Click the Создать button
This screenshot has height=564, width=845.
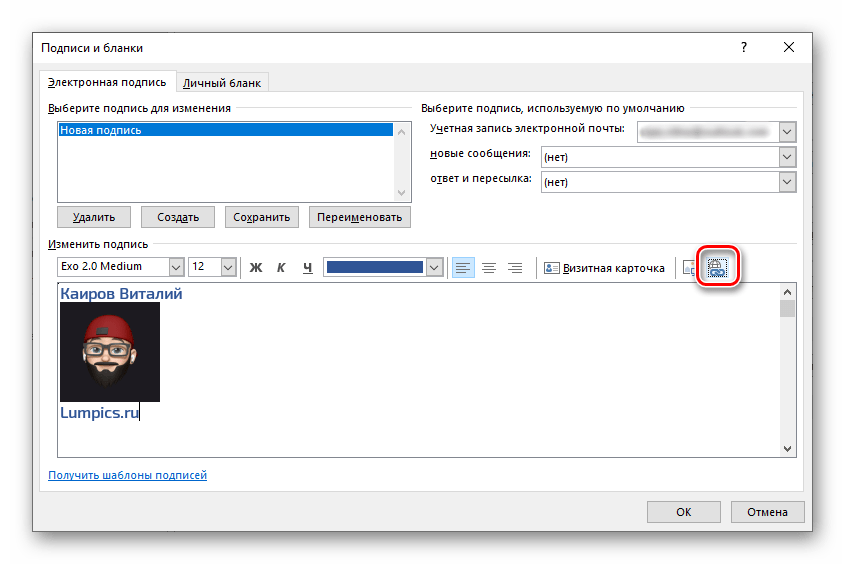178,217
